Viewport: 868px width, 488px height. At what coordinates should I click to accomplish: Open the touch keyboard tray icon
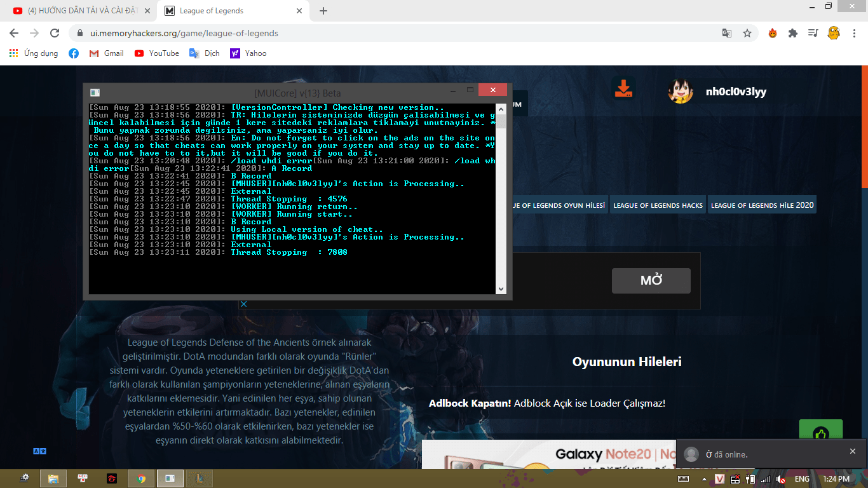coord(684,478)
